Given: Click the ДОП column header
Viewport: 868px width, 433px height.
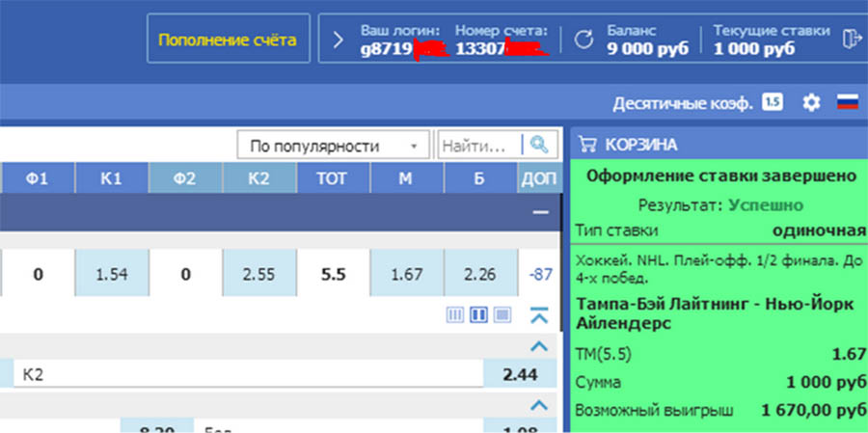Looking at the screenshot, I should coord(539,178).
